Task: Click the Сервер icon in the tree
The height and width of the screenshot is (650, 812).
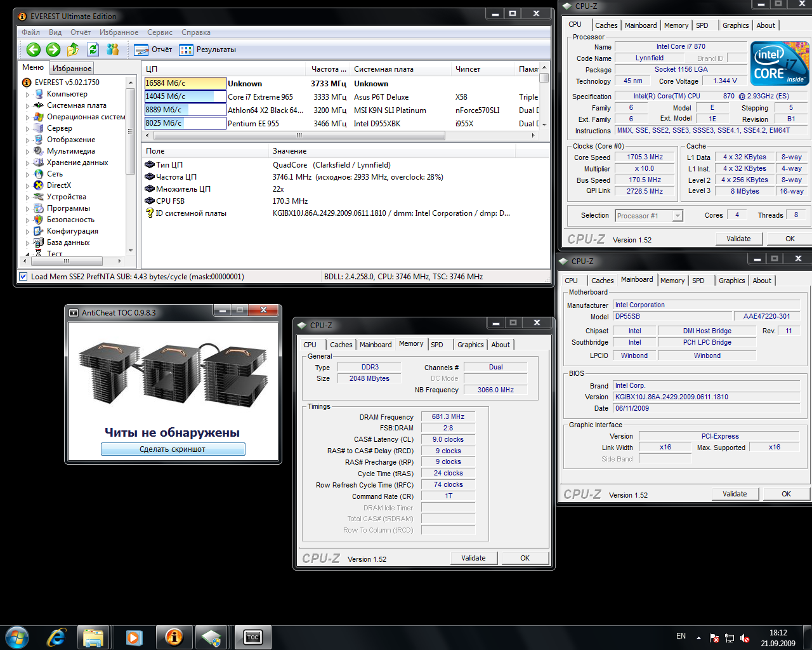Action: pyautogui.click(x=39, y=128)
